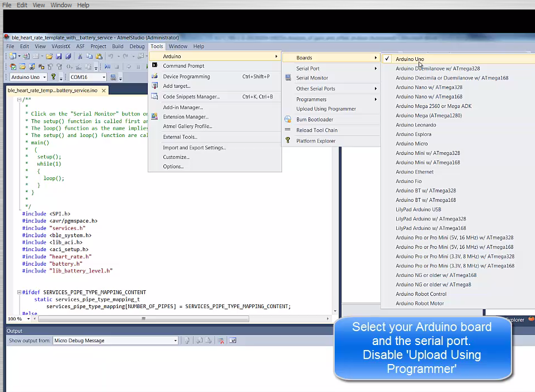
Task: Open the Tools menu in AtmelStudio
Action: pyautogui.click(x=157, y=46)
